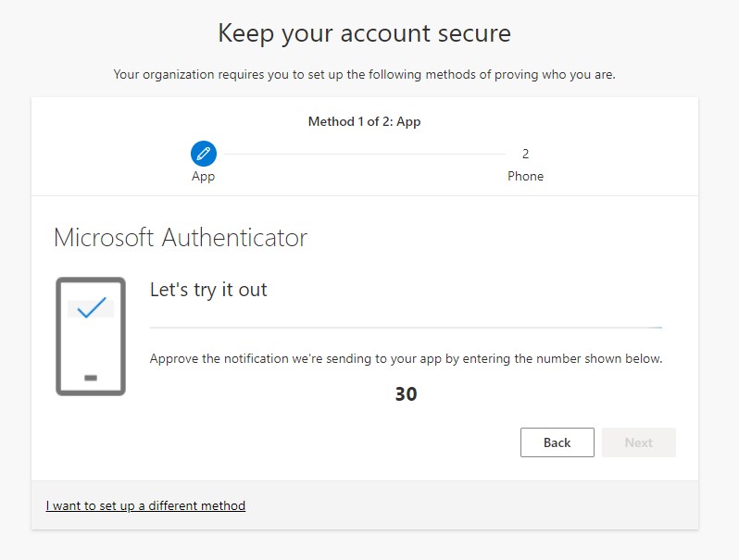
Task: Click the 'Keep your account secure' title
Action: click(x=364, y=34)
